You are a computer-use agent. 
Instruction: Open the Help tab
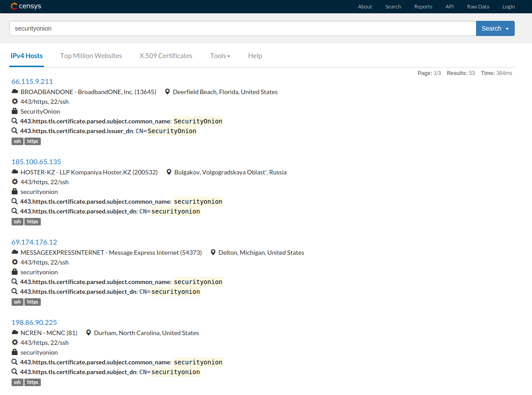click(x=255, y=55)
